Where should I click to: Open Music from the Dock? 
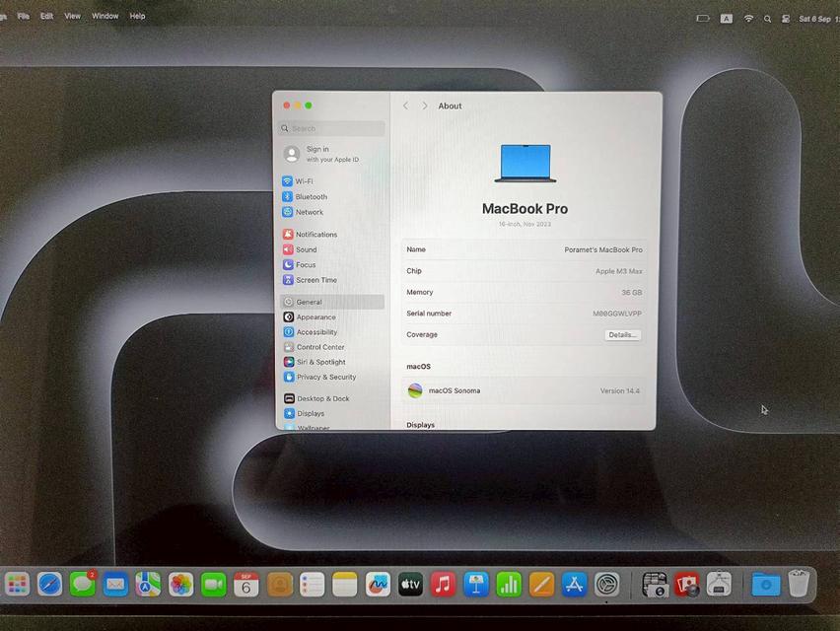[443, 585]
